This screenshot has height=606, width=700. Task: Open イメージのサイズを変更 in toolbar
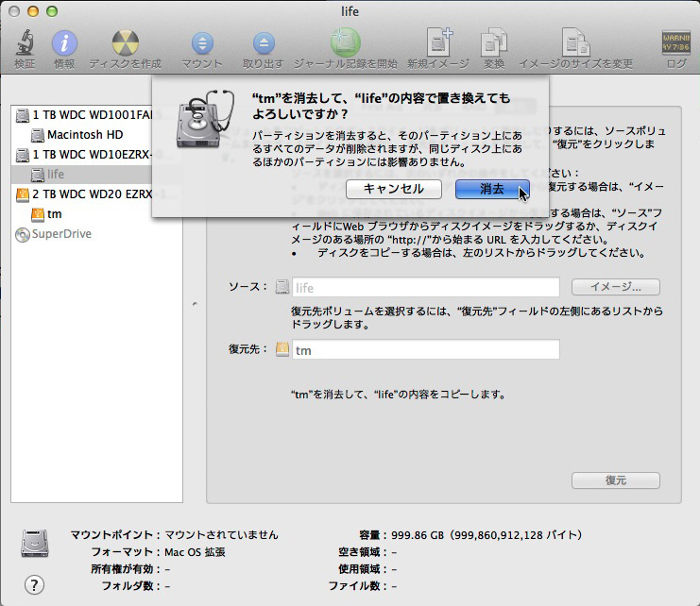pyautogui.click(x=575, y=43)
